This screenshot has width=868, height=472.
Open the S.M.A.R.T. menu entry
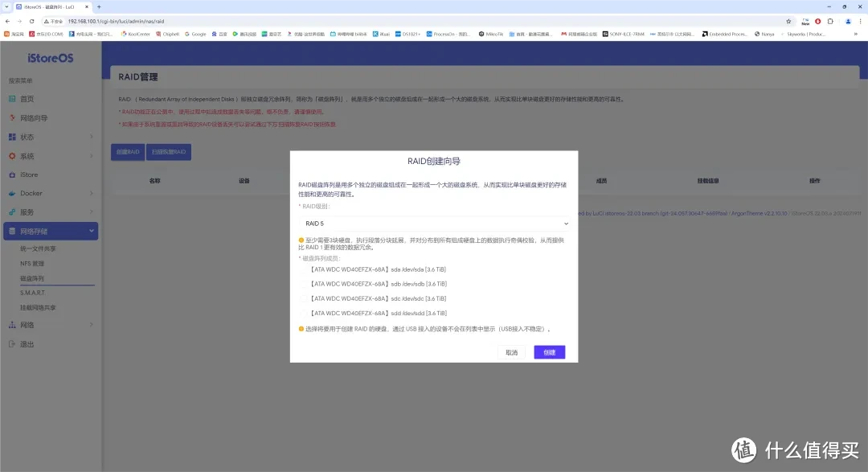tap(35, 293)
